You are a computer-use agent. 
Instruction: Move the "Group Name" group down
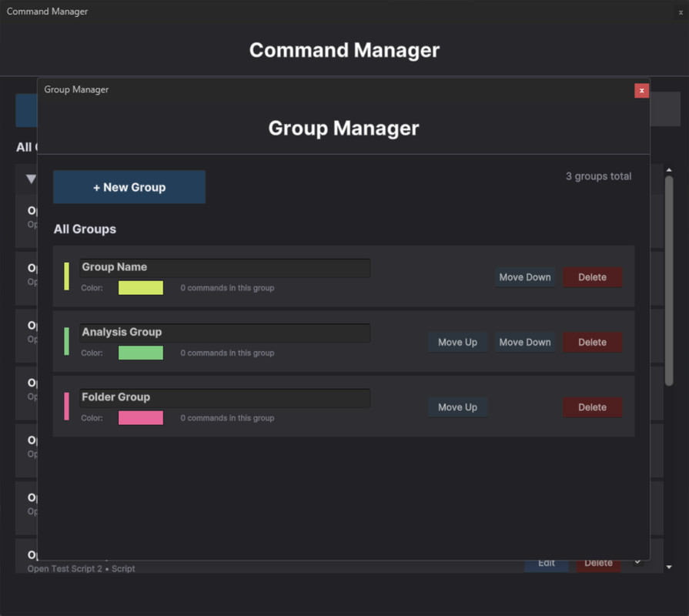pos(524,277)
